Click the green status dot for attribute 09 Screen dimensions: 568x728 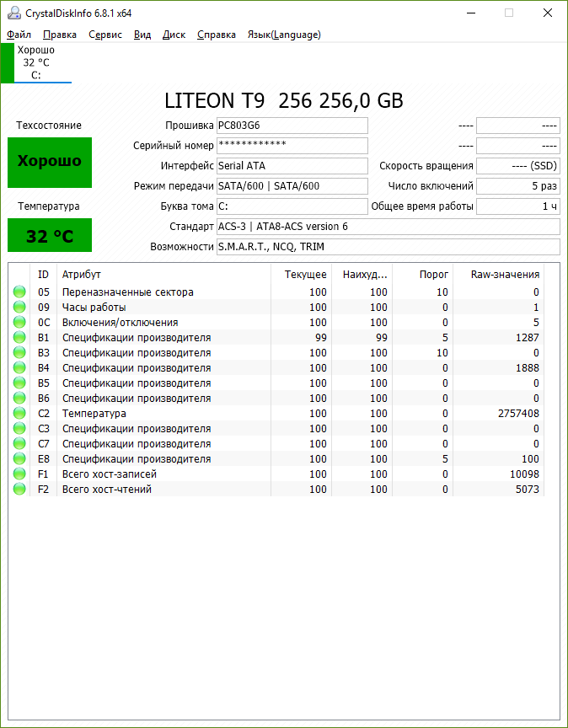click(x=19, y=307)
